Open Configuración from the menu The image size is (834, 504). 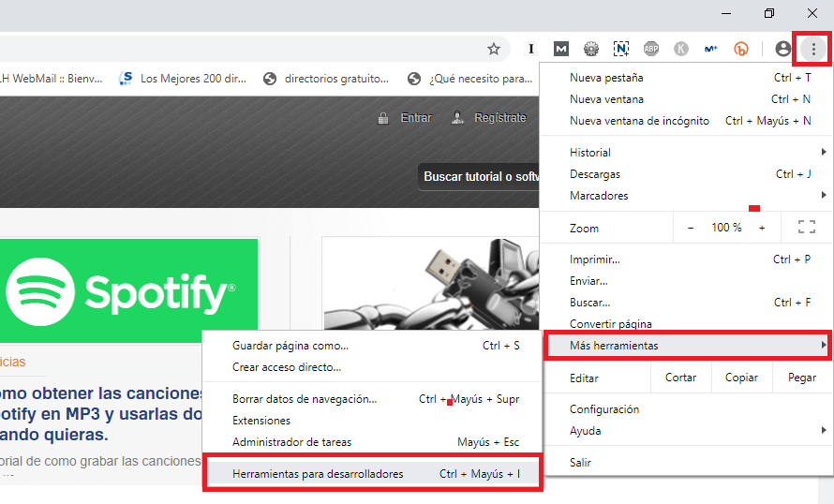(x=687, y=409)
